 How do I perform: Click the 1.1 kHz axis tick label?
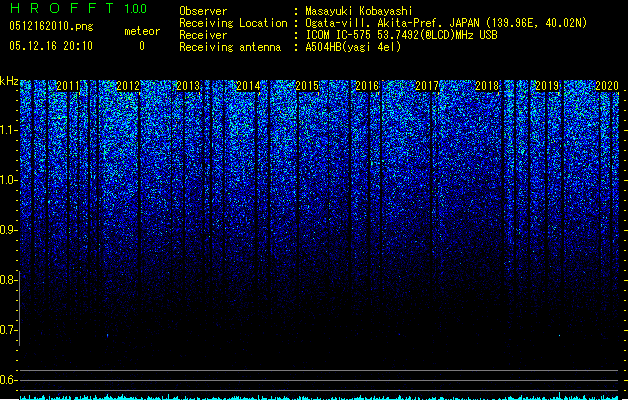click(x=9, y=130)
